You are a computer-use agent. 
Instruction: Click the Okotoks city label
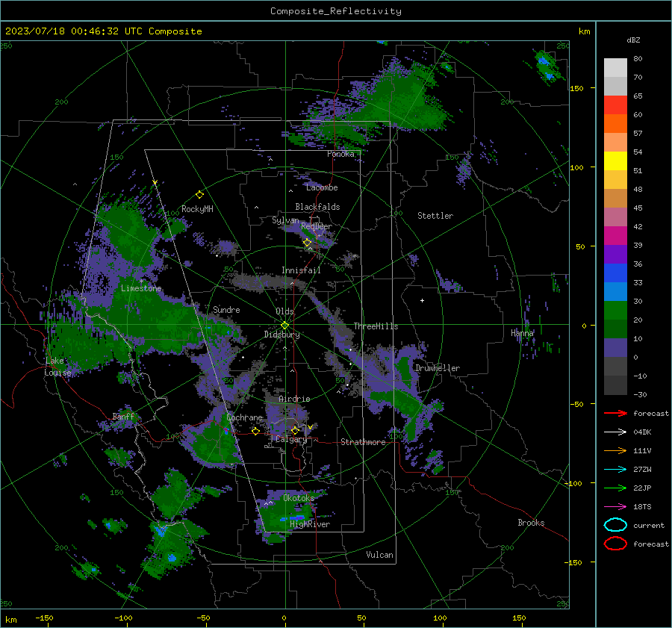[299, 497]
